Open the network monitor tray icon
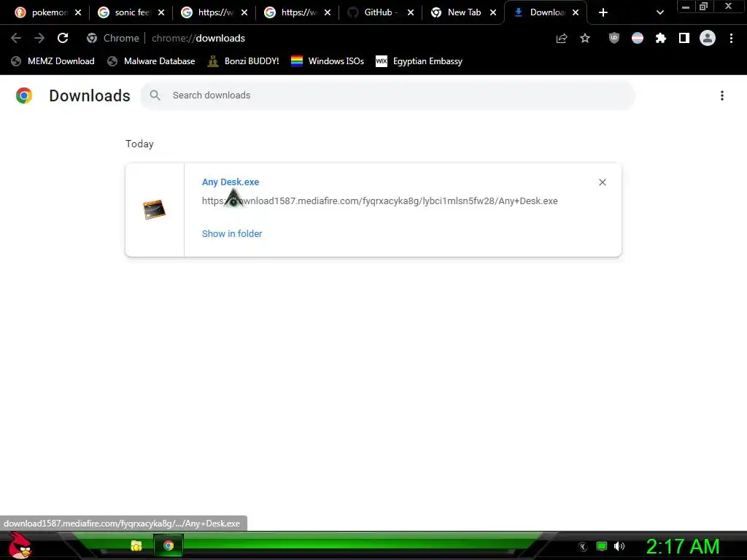This screenshot has width=747, height=560. [602, 546]
